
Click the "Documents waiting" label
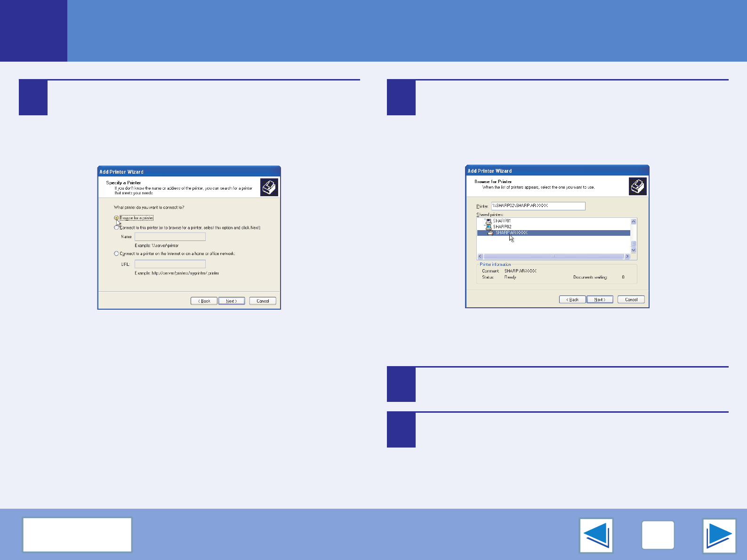590,277
